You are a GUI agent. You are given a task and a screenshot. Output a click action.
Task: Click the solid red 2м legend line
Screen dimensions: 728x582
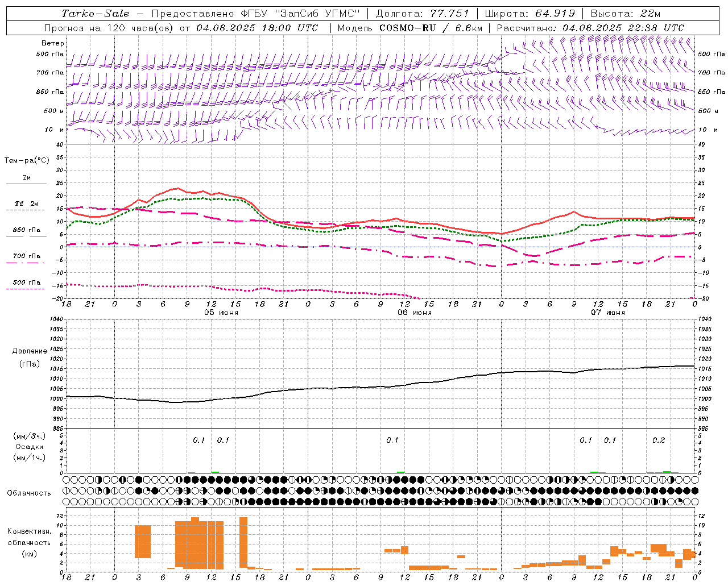(x=26, y=184)
